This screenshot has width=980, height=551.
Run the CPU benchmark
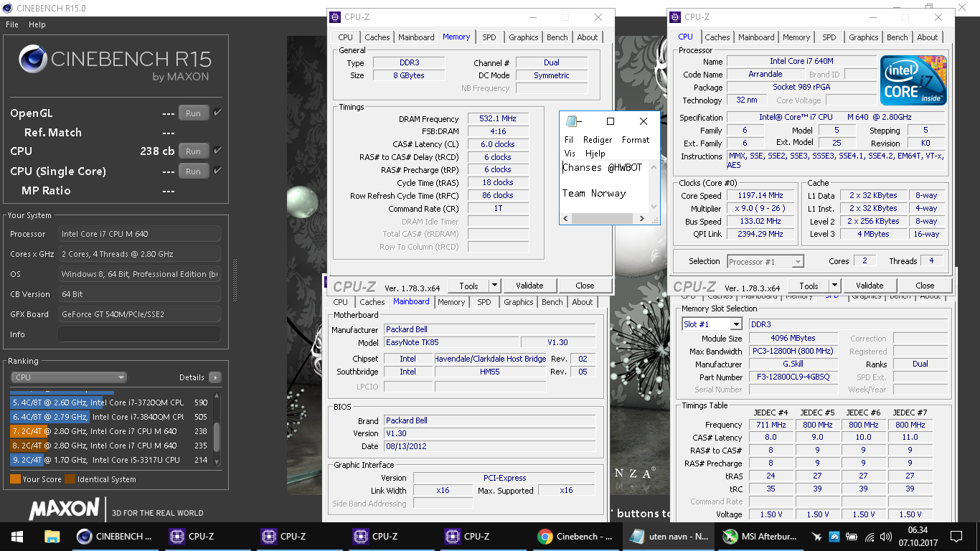(x=194, y=151)
